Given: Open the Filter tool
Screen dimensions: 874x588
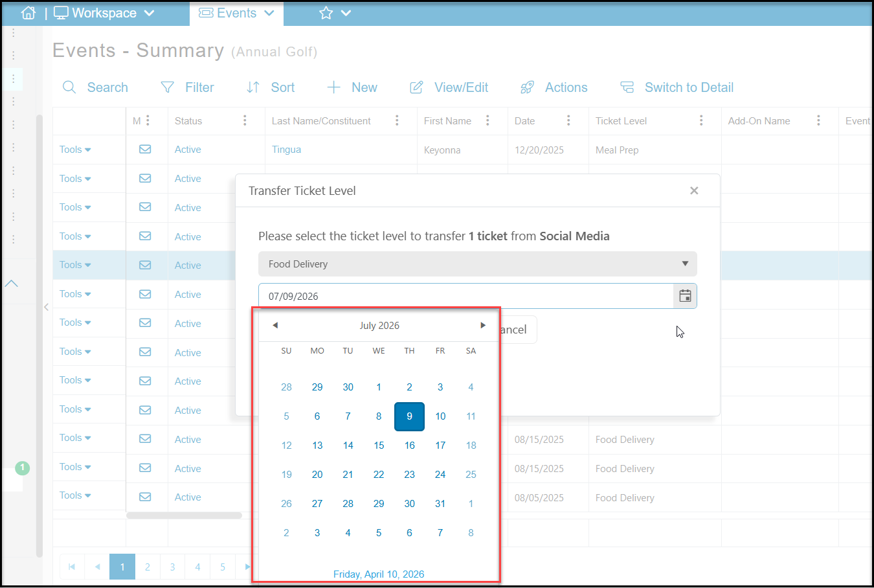Looking at the screenshot, I should click(187, 87).
